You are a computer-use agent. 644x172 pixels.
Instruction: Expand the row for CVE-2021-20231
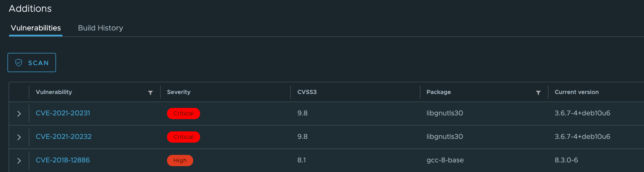pos(19,113)
